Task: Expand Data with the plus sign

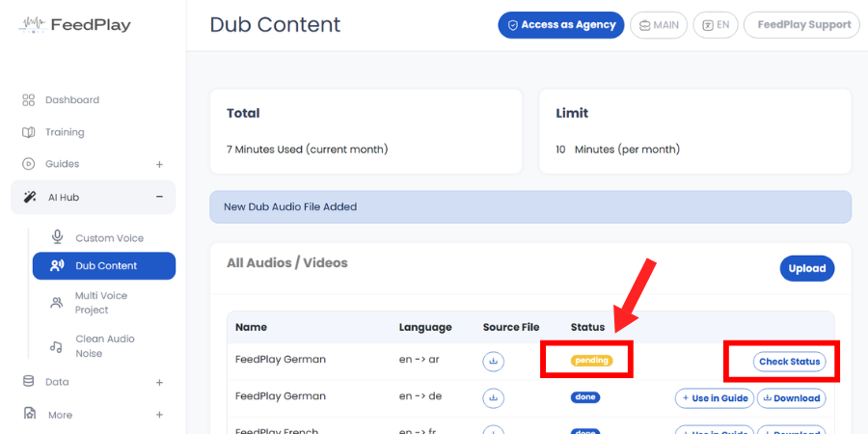Action: click(x=159, y=383)
